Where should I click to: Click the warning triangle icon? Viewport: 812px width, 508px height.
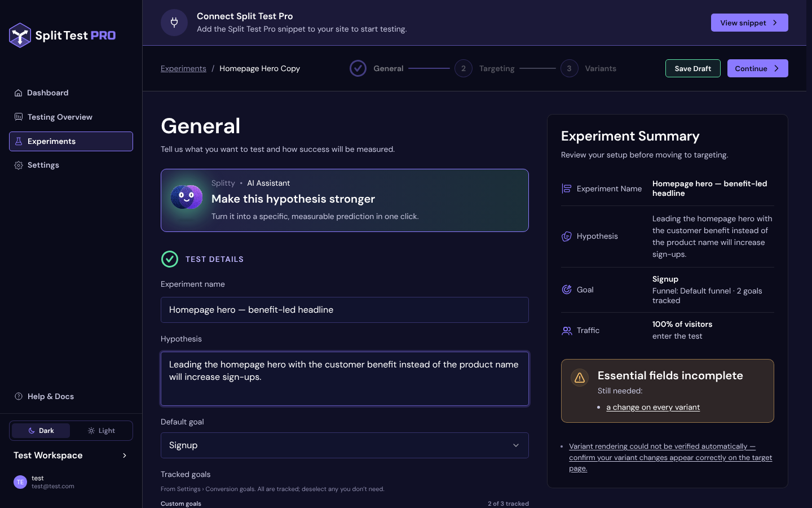[x=580, y=378]
